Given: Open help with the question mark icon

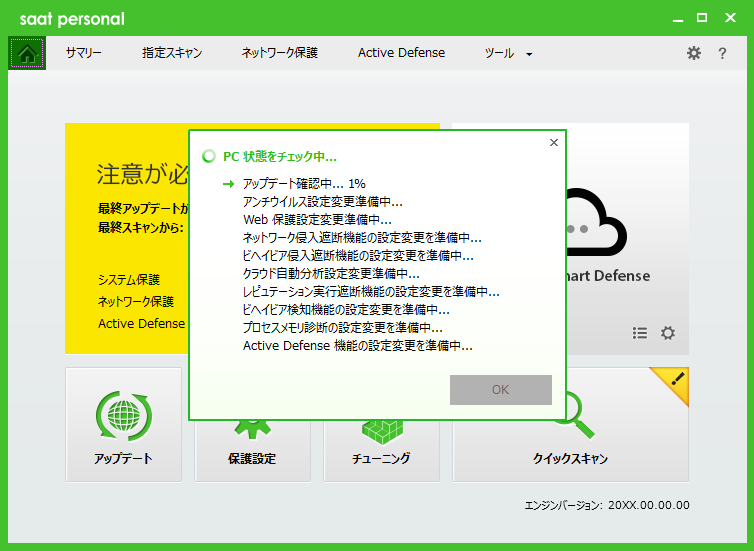Looking at the screenshot, I should click(722, 53).
